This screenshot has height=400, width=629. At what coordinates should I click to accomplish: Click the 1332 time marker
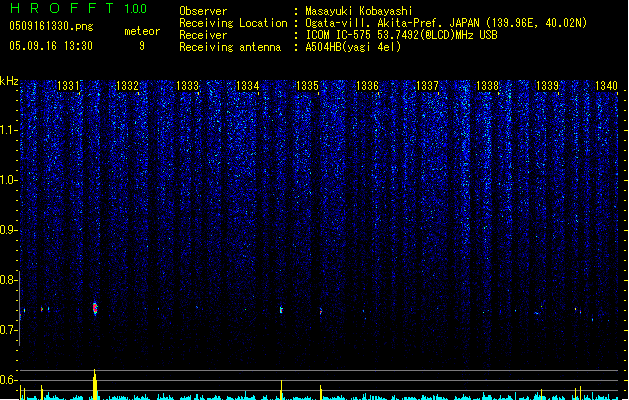(127, 86)
